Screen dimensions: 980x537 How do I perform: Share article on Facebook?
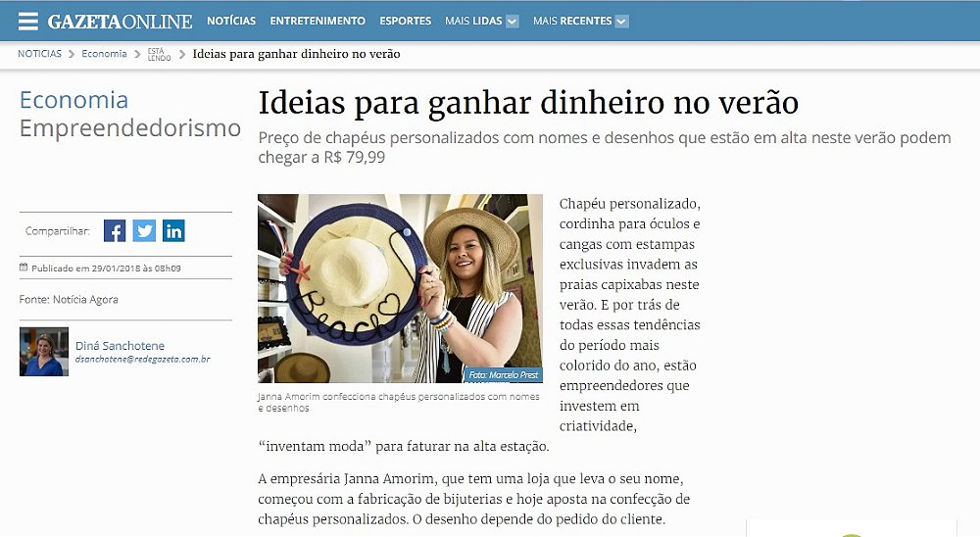115,230
